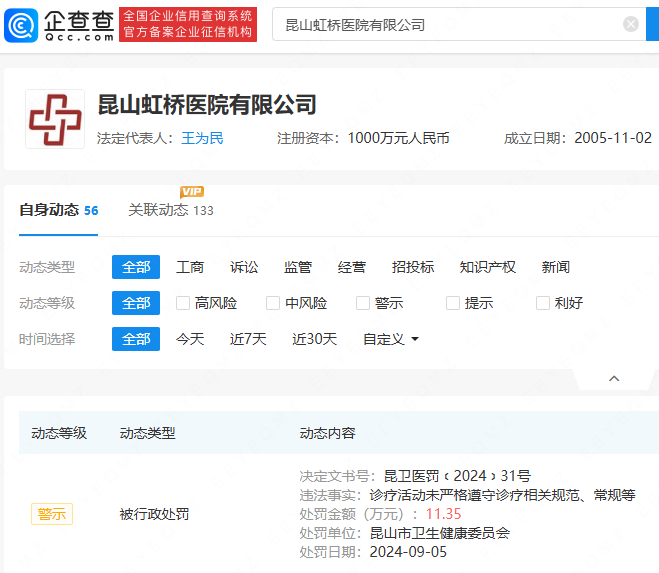Viewport: 659px width, 573px height.
Task: Click the Kunshan Hongqiao Hospital company logo
Action: [55, 119]
